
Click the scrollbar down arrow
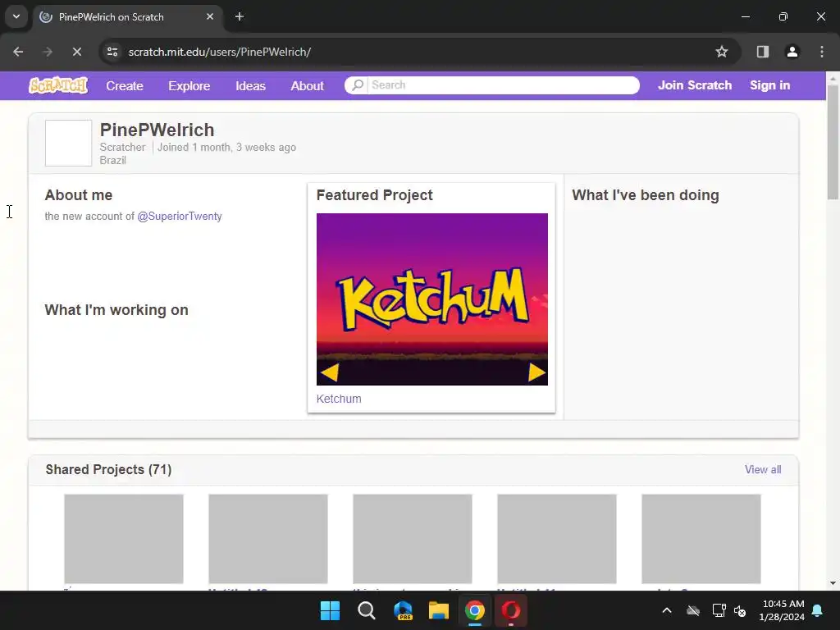click(833, 583)
